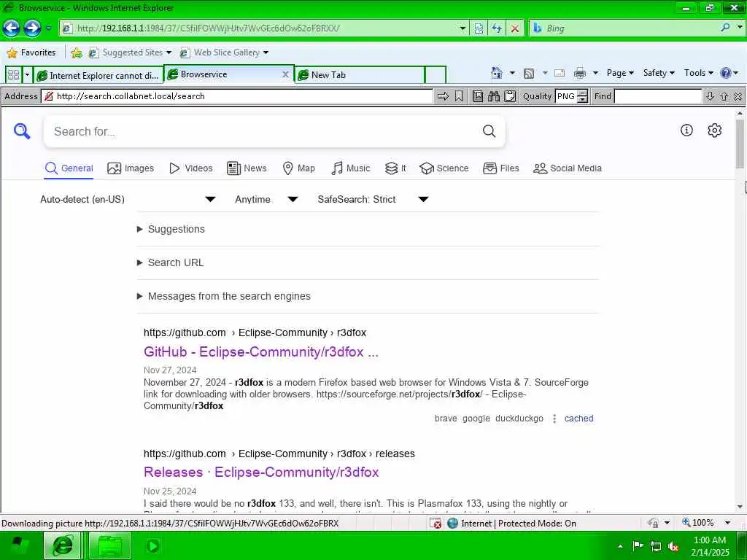The width and height of the screenshot is (747, 560).
Task: Switch to Videos category
Action: click(190, 168)
